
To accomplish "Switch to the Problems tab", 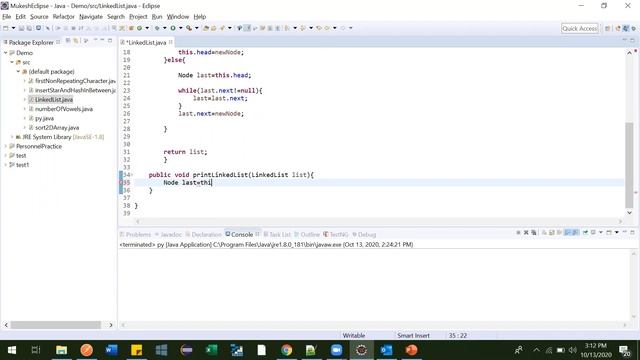I will (x=135, y=234).
